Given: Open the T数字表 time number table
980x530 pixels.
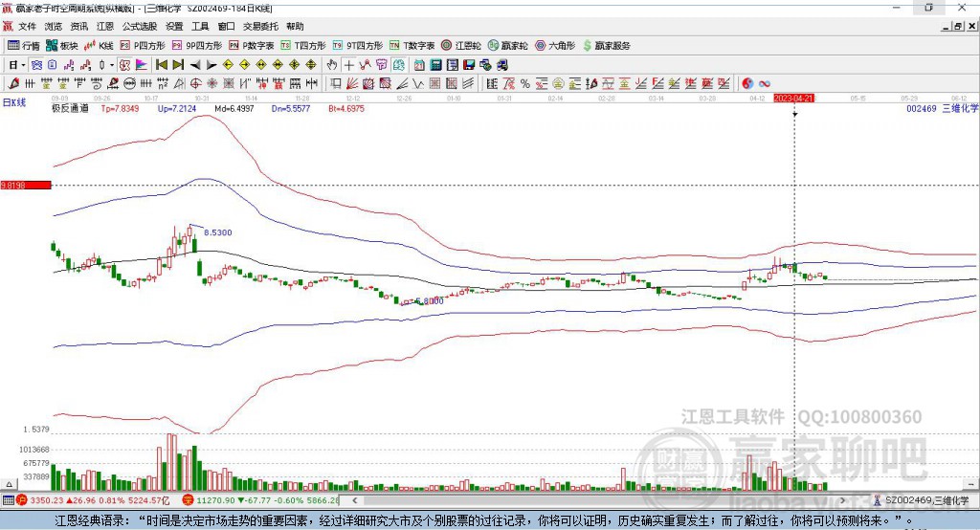Looking at the screenshot, I should pyautogui.click(x=412, y=46).
